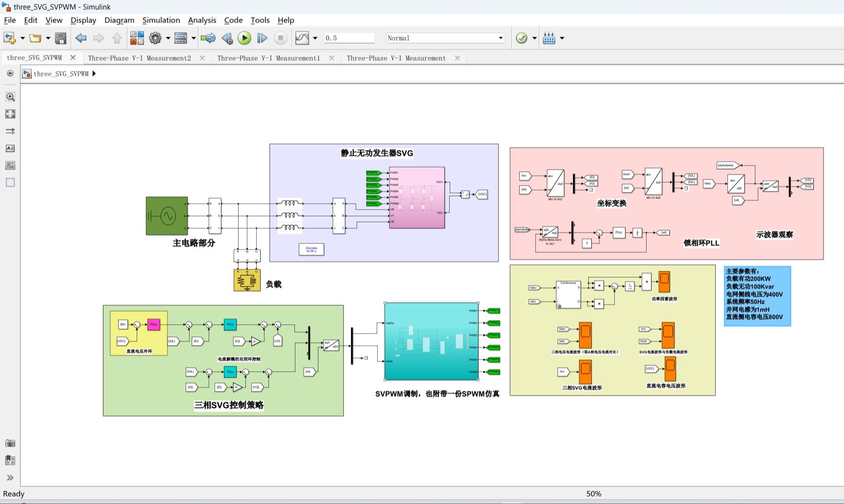Open the Code menu
This screenshot has width=844, height=504.
[233, 20]
